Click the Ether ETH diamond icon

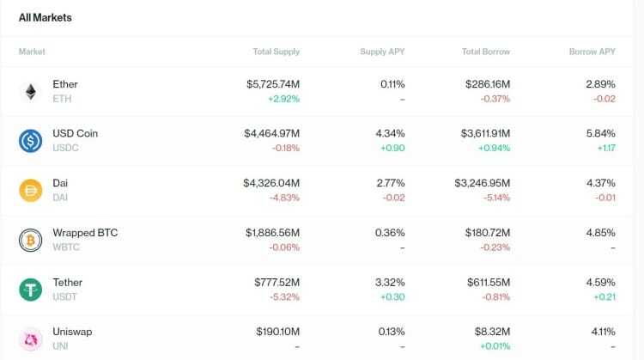31,91
